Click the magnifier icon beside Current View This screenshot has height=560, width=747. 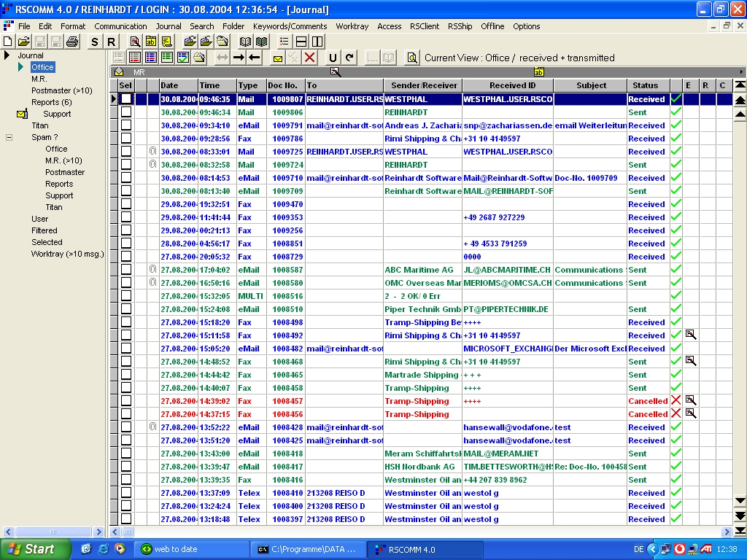click(x=412, y=58)
